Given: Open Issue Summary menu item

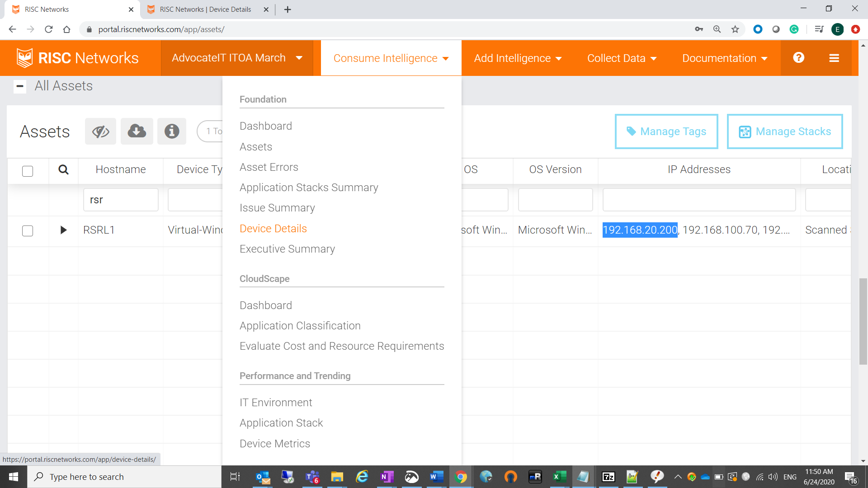Looking at the screenshot, I should (277, 208).
